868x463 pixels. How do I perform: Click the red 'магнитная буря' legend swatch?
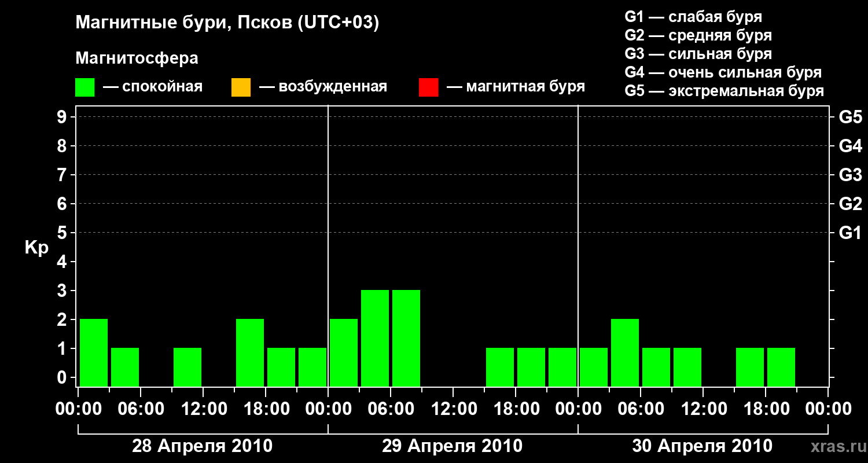[x=428, y=87]
